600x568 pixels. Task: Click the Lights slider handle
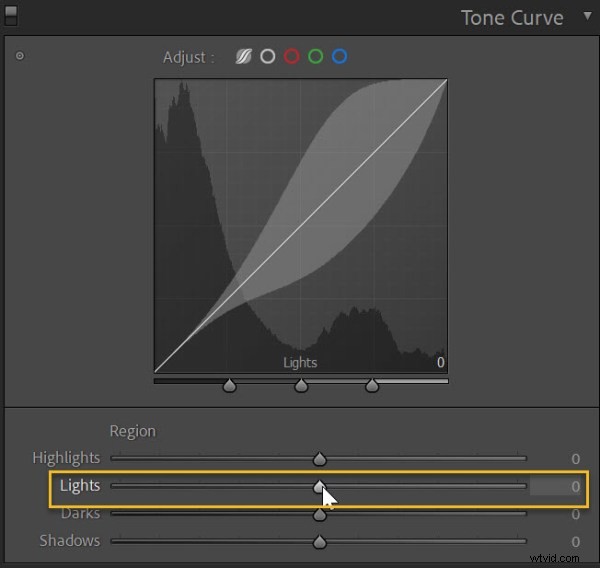tap(320, 486)
